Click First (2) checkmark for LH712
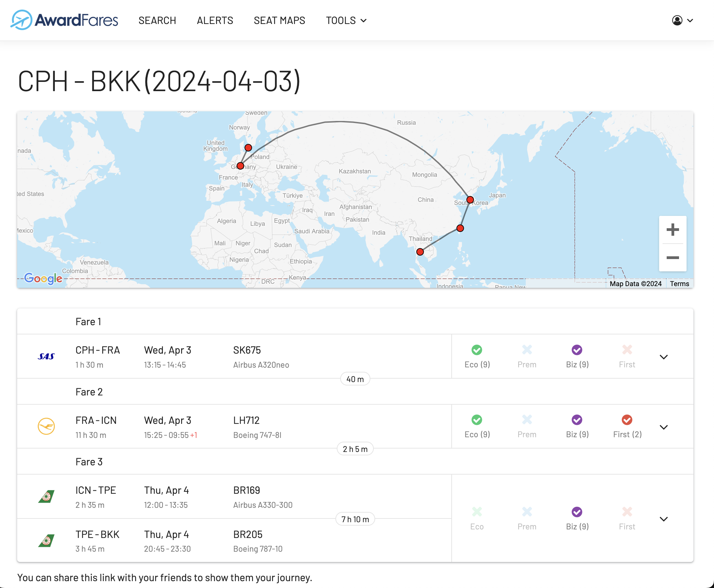714x588 pixels. pyautogui.click(x=627, y=420)
